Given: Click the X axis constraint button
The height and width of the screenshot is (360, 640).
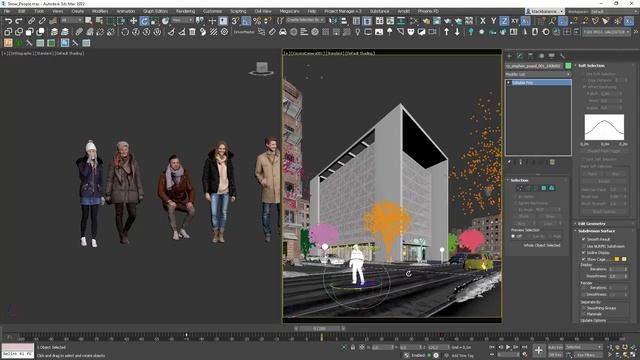Looking at the screenshot, I should coord(483,20).
